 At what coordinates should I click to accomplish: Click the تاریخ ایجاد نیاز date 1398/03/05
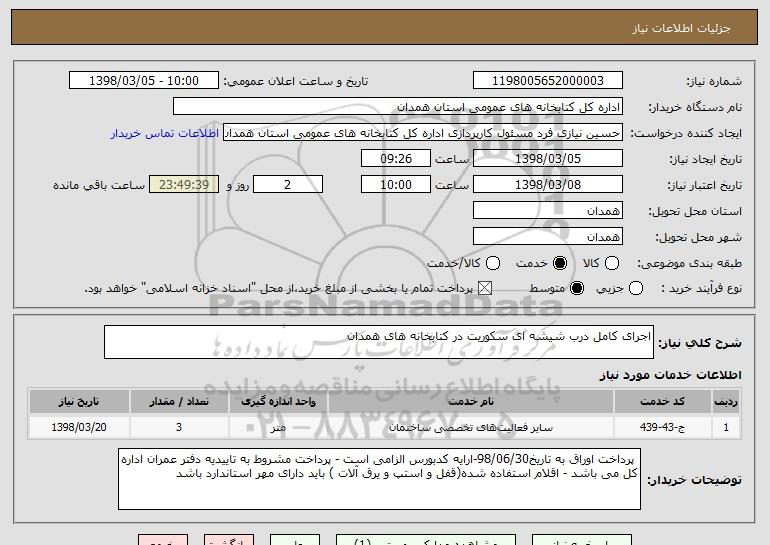(x=548, y=159)
